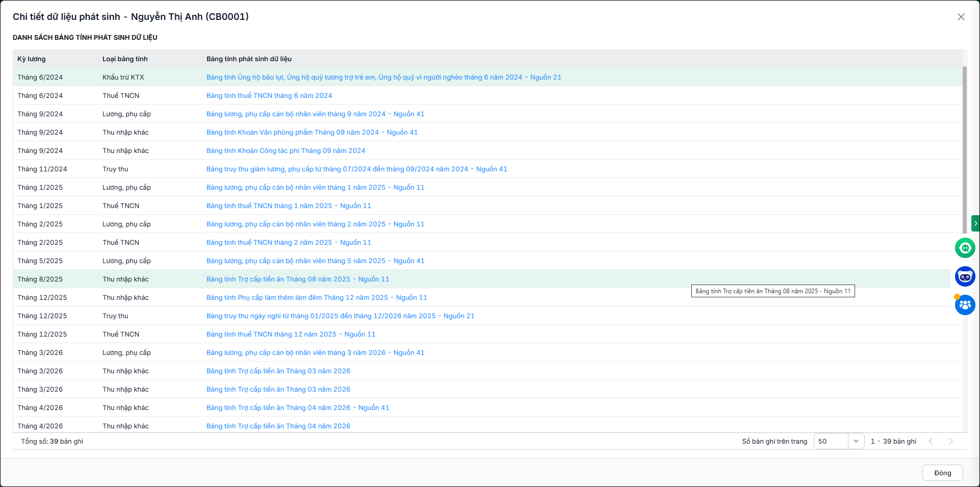Expand the green side panel arrow
The image size is (980, 487).
975,223
